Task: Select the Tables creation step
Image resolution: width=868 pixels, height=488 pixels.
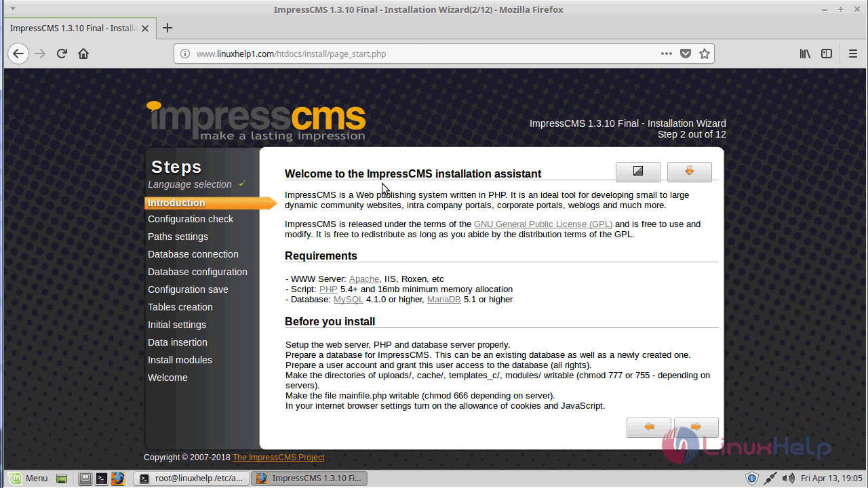Action: (180, 307)
